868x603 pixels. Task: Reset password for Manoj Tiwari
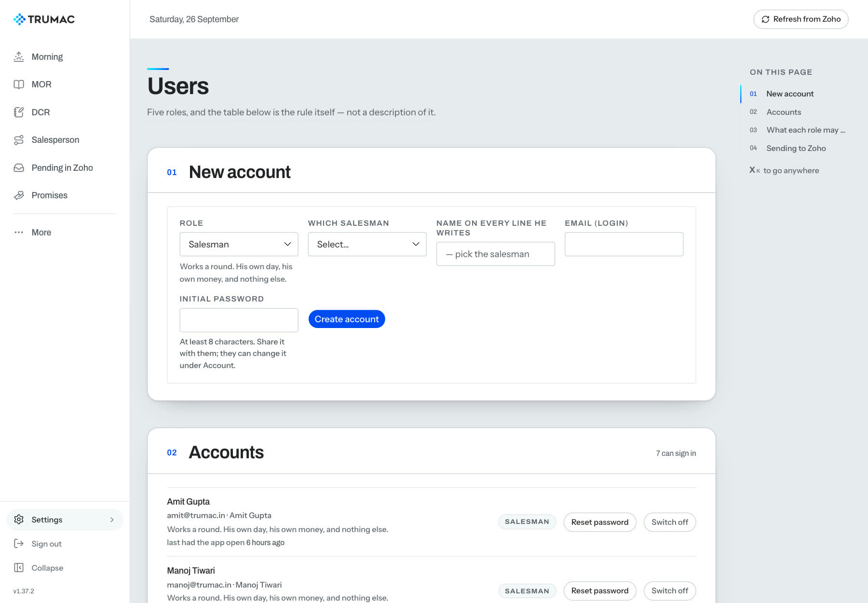(599, 591)
